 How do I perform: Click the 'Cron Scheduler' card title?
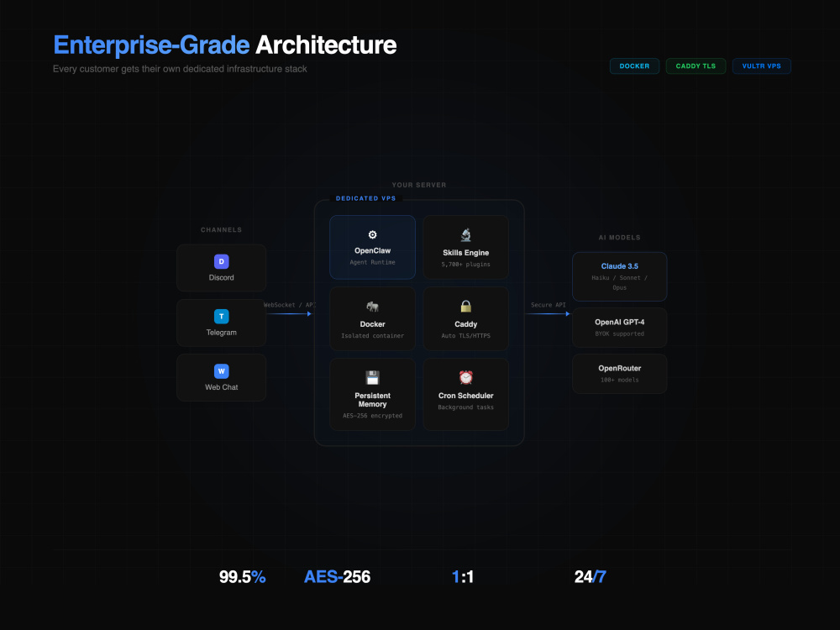click(x=466, y=396)
